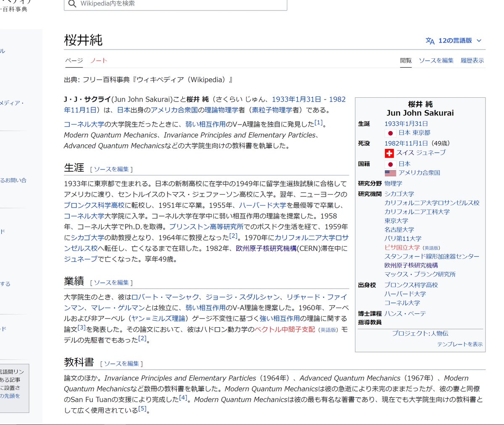Open the スイス ジュネーブ link in infobox
Screen dimensions: 504x425
point(421,153)
